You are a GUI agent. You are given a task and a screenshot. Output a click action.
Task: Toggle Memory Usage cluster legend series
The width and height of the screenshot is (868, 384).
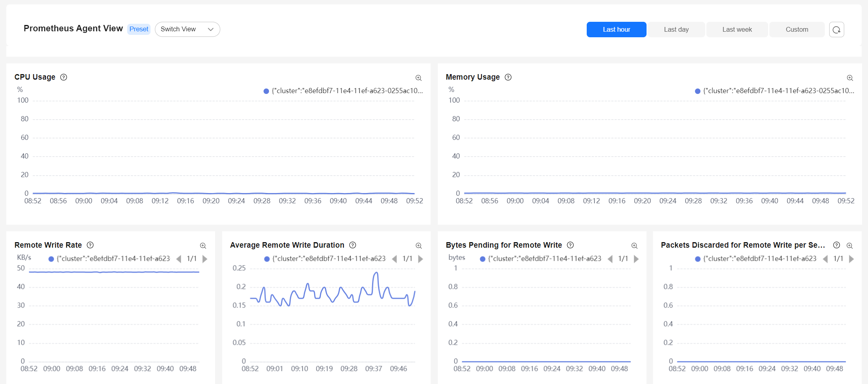775,91
